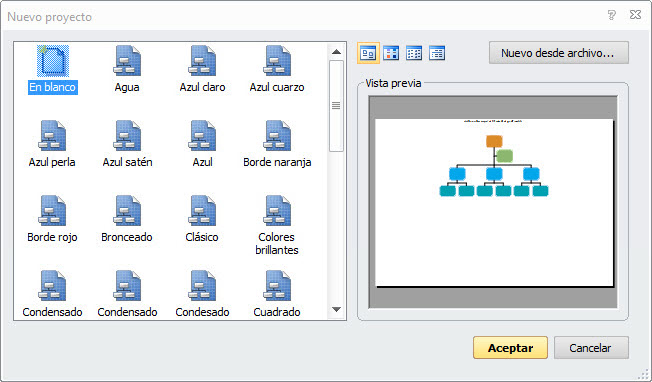
Task: Click the Nuevo desde archivo button
Action: 558,53
